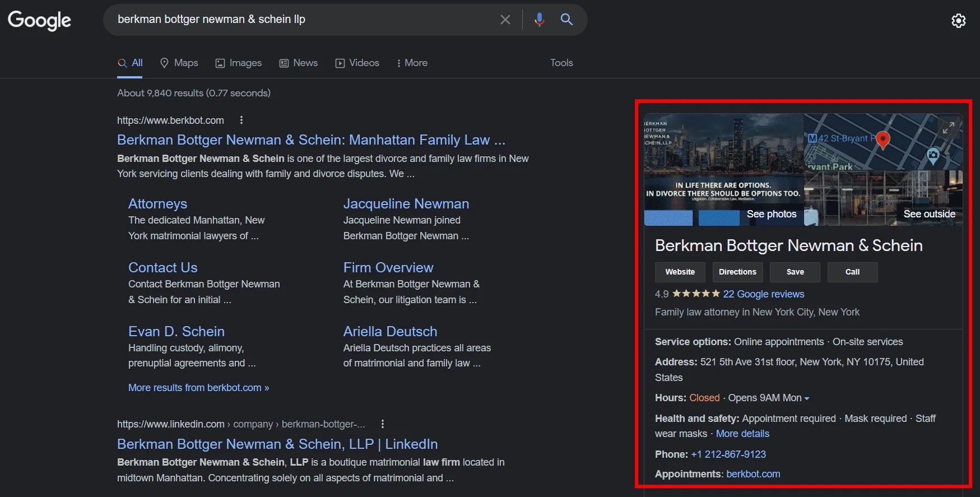Click the Website button in business panel
This screenshot has height=497, width=980.
coord(680,272)
